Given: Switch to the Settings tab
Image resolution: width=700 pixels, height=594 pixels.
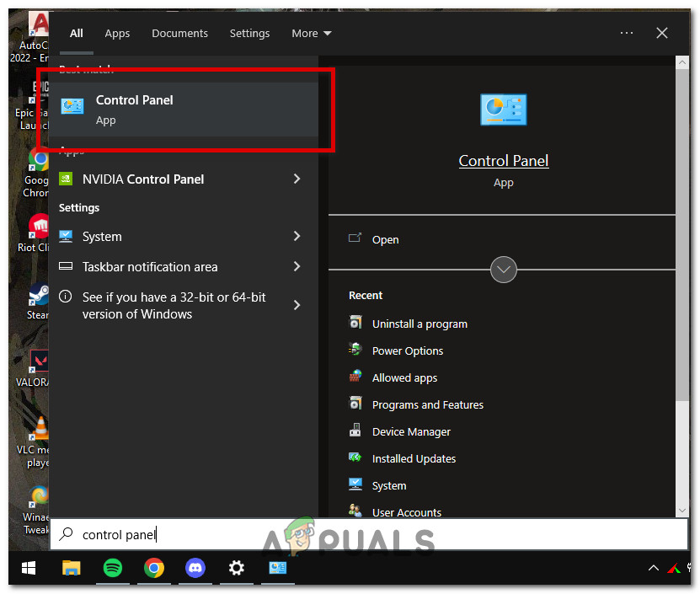Looking at the screenshot, I should tap(249, 33).
